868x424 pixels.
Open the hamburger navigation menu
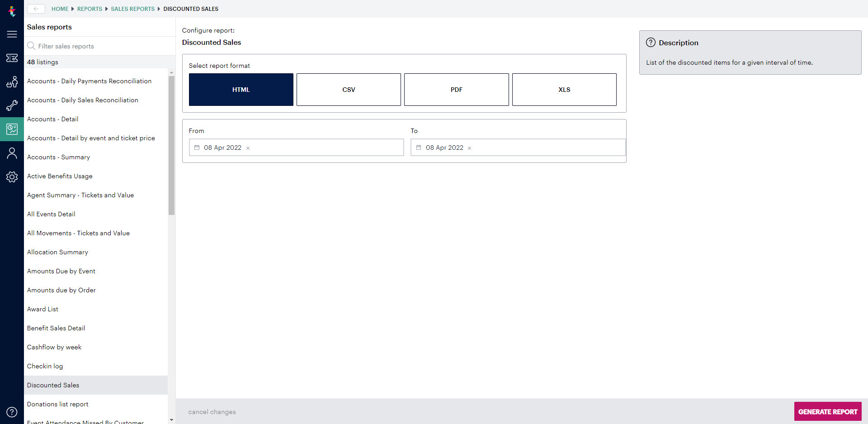[x=12, y=34]
